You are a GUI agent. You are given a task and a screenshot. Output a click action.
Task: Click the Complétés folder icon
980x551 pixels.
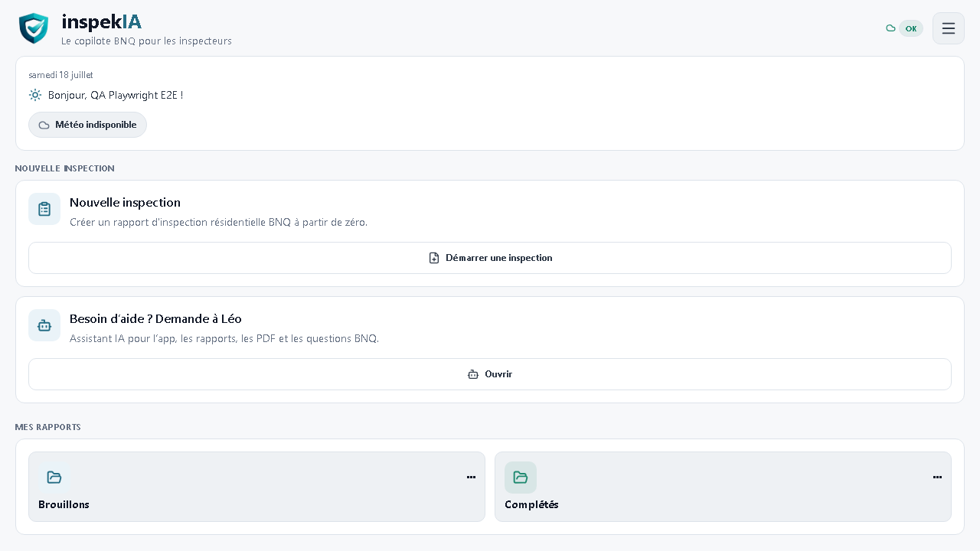point(521,478)
